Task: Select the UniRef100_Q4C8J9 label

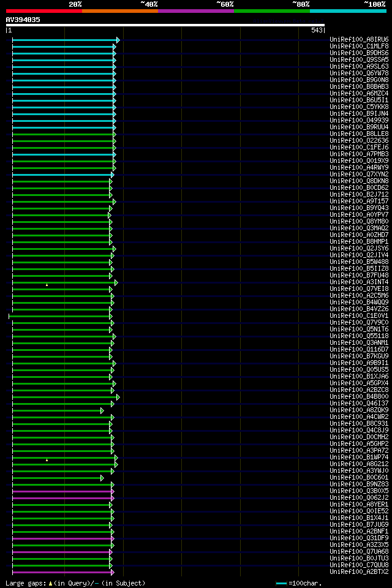Action: click(x=359, y=431)
